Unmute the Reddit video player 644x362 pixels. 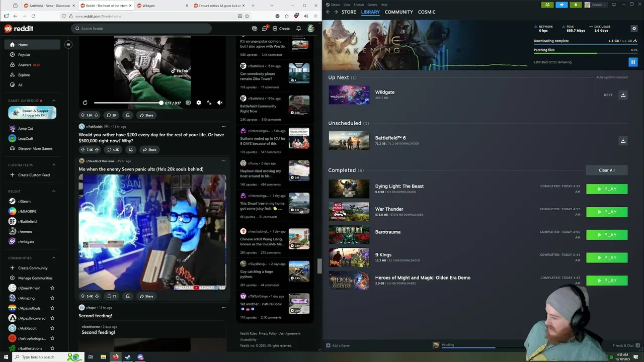pyautogui.click(x=220, y=103)
